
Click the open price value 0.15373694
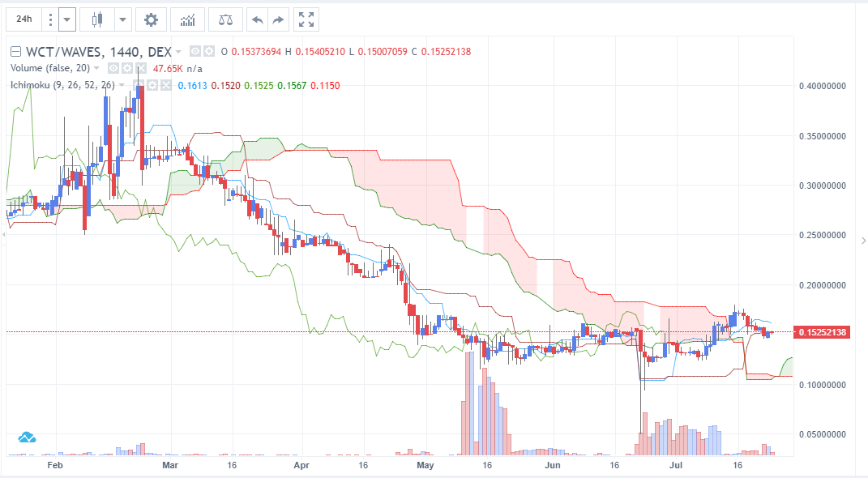pyautogui.click(x=256, y=52)
